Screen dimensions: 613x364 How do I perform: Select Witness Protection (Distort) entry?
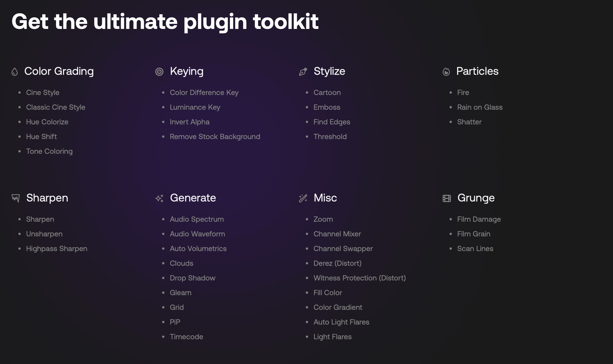point(359,278)
